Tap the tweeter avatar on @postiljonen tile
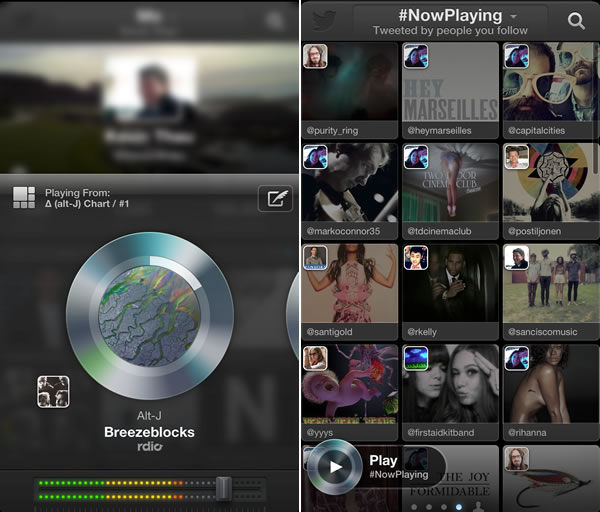 point(517,157)
